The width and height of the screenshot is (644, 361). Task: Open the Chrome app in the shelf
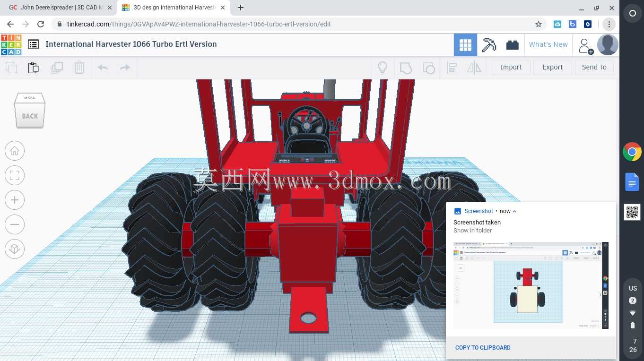(632, 152)
